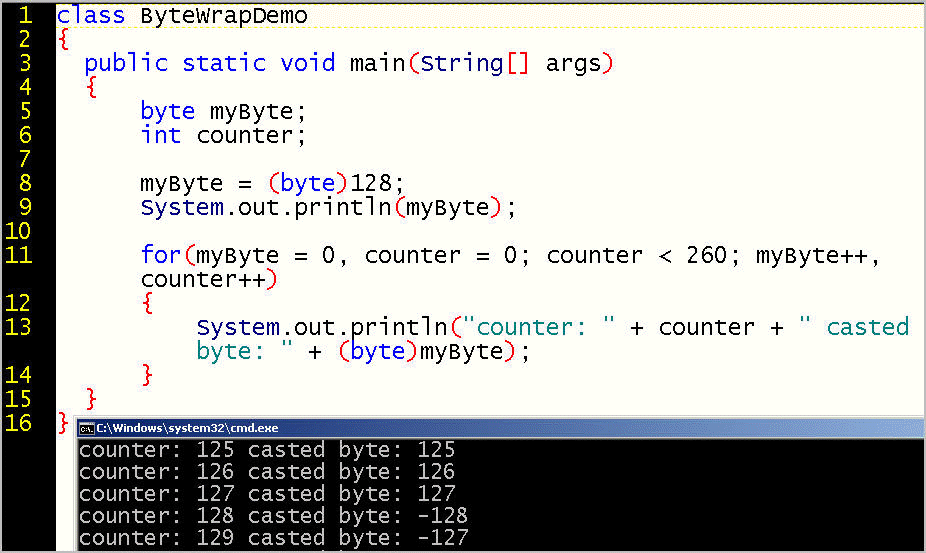Click line number 13 in the gutter
This screenshot has height=553, width=926.
(18, 327)
